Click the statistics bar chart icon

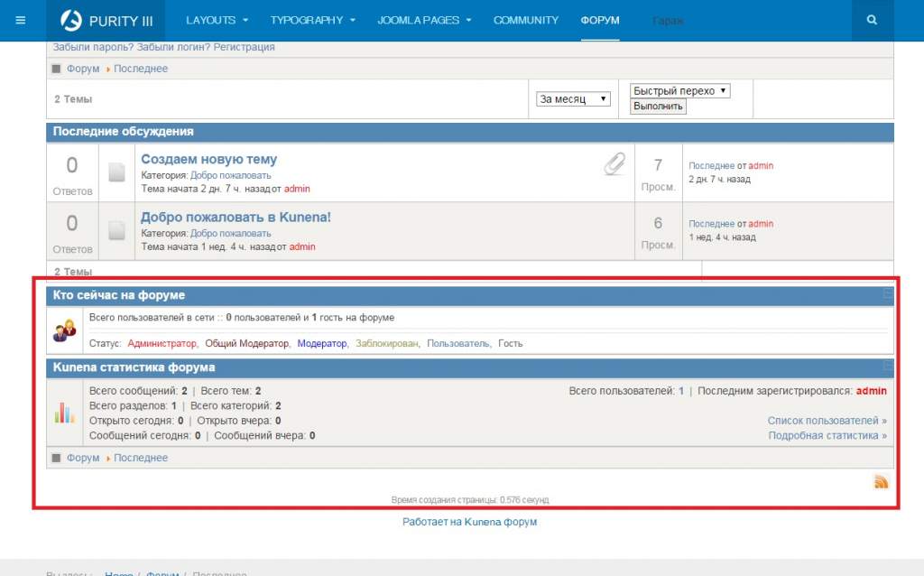pos(64,412)
